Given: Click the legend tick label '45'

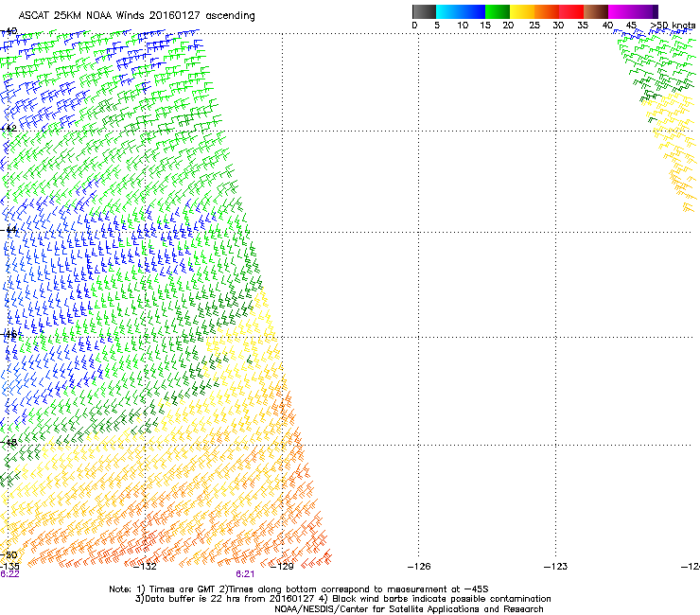Looking at the screenshot, I should [631, 26].
